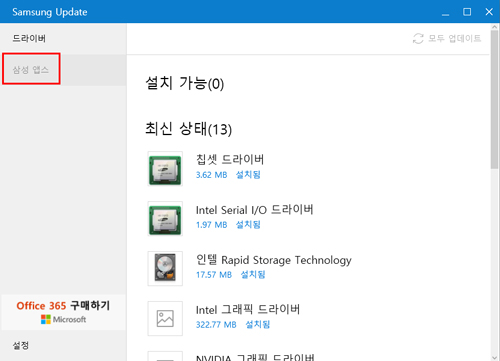The image size is (500, 361).
Task: Click the 17.57 MB size text
Action: click(x=214, y=275)
